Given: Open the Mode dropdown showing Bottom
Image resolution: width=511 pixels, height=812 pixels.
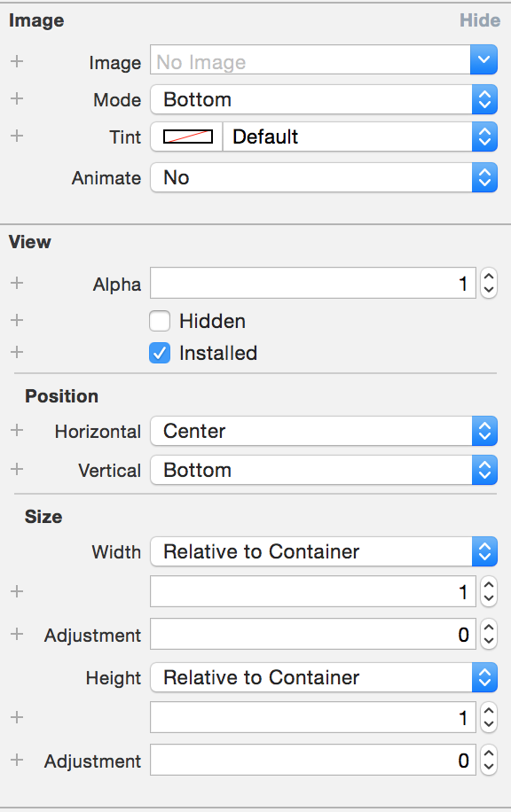Looking at the screenshot, I should coord(324,99).
